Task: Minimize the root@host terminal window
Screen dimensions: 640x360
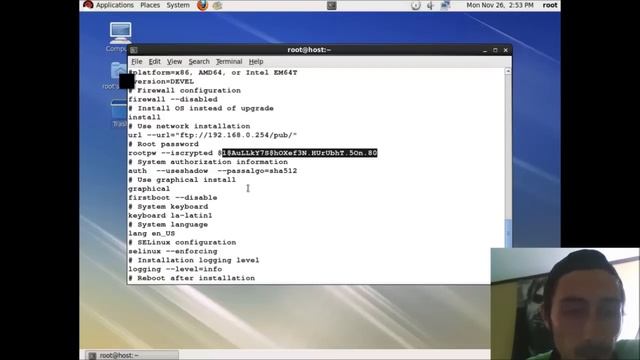Action: coord(484,50)
